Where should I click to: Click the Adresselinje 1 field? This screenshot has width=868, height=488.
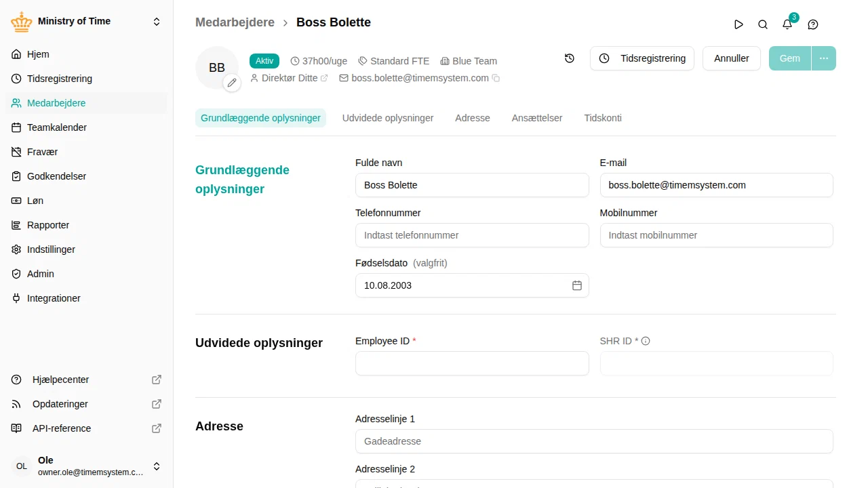[x=594, y=441]
